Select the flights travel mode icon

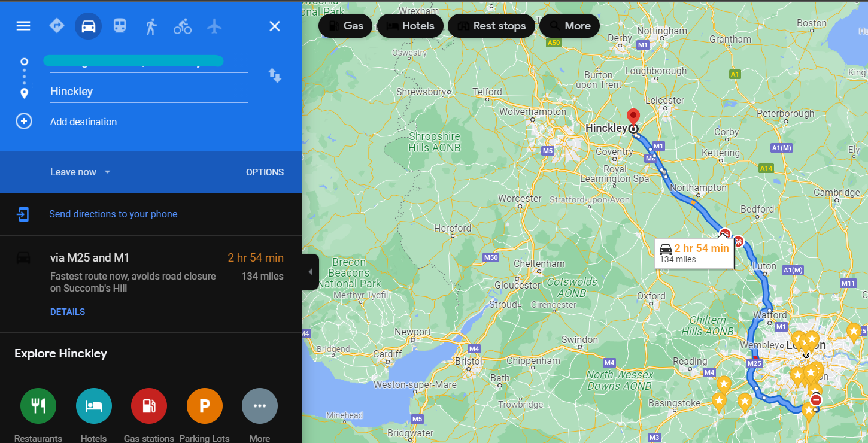click(x=214, y=26)
